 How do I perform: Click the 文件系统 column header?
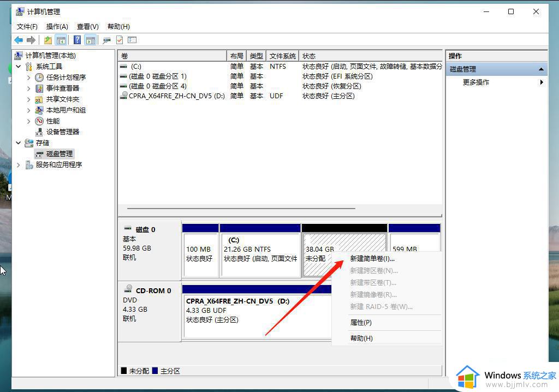coord(283,56)
